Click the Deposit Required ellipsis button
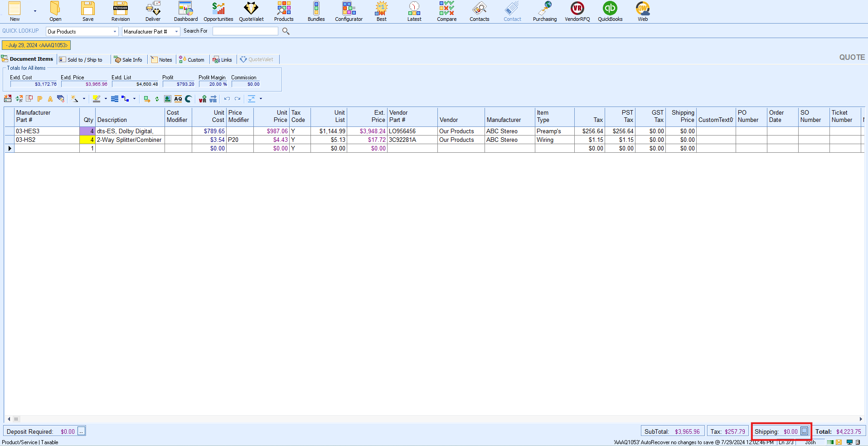The image size is (868, 446). [81, 431]
